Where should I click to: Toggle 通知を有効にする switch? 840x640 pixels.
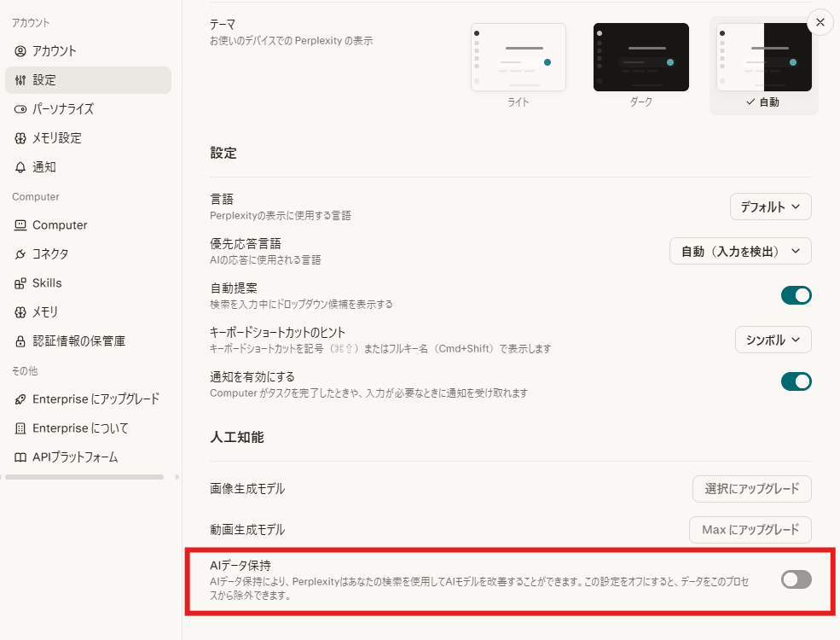[x=796, y=382]
